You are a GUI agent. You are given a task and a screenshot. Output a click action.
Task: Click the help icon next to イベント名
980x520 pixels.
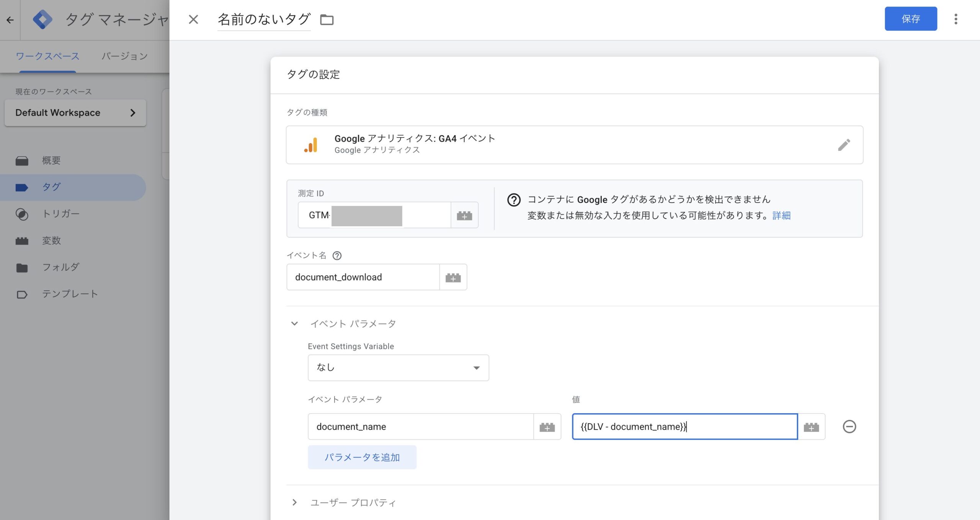tap(337, 255)
